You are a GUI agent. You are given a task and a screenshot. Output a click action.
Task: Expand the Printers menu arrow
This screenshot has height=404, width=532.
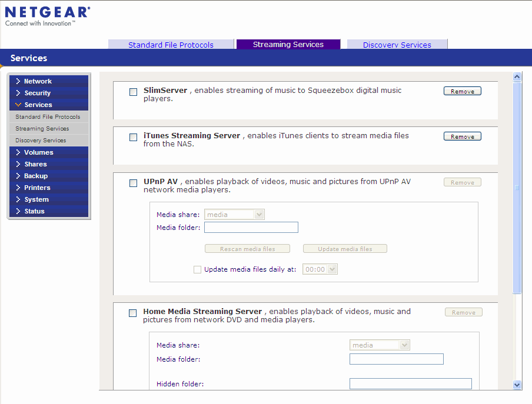pos(18,188)
